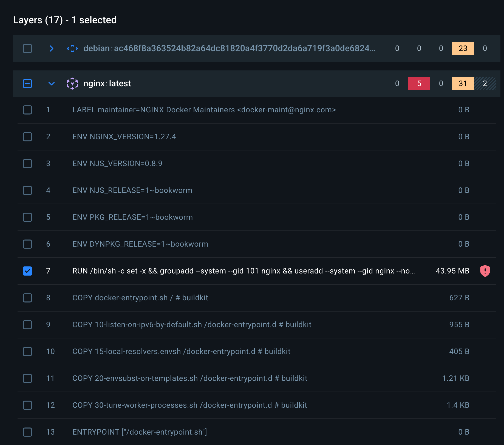Select the ENV NJS_VERSION layer 3 checkbox

[27, 164]
